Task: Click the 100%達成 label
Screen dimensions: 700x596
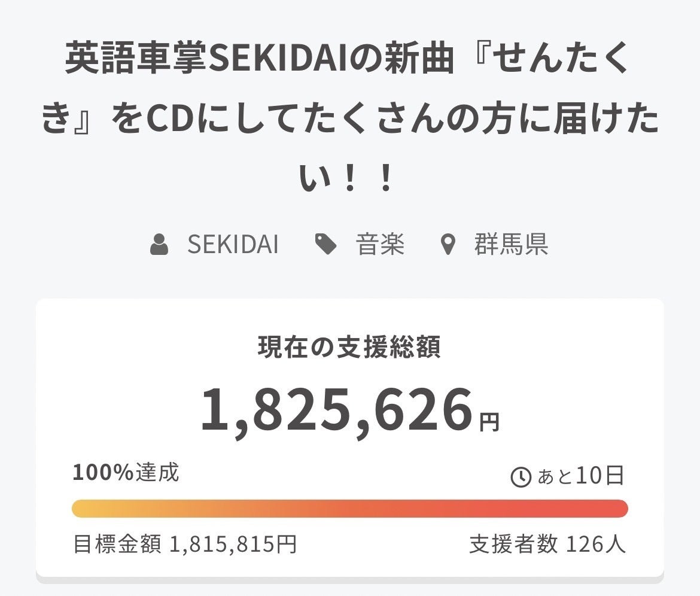Action: 126,473
